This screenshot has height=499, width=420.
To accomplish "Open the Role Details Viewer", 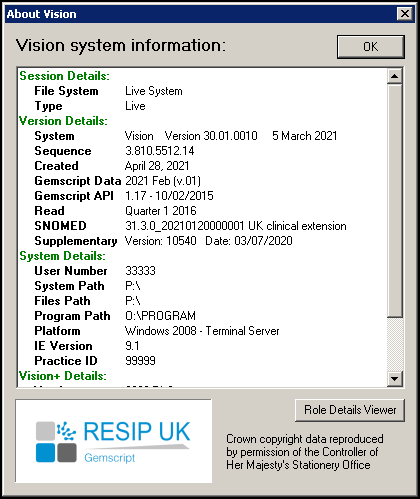I will (350, 410).
